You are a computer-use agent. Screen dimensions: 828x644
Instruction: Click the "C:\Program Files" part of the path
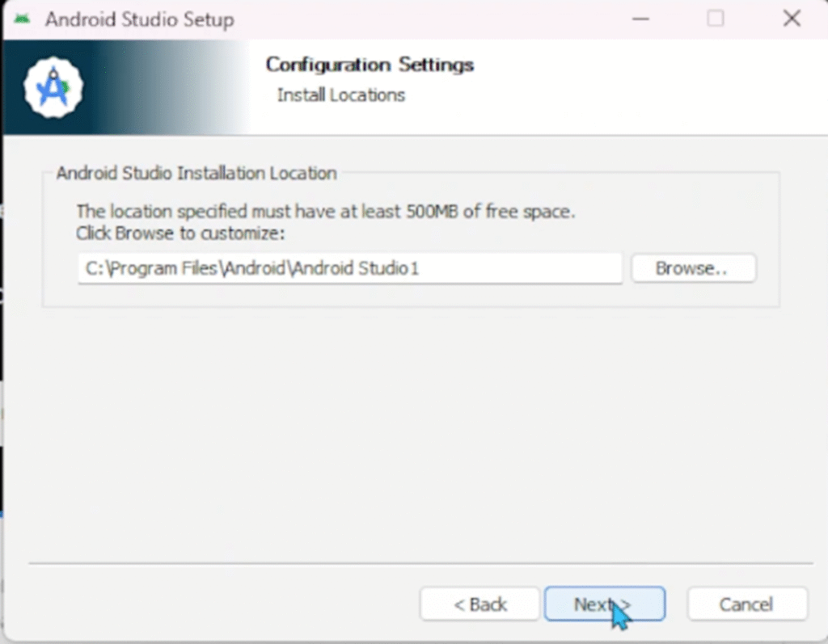tap(150, 269)
